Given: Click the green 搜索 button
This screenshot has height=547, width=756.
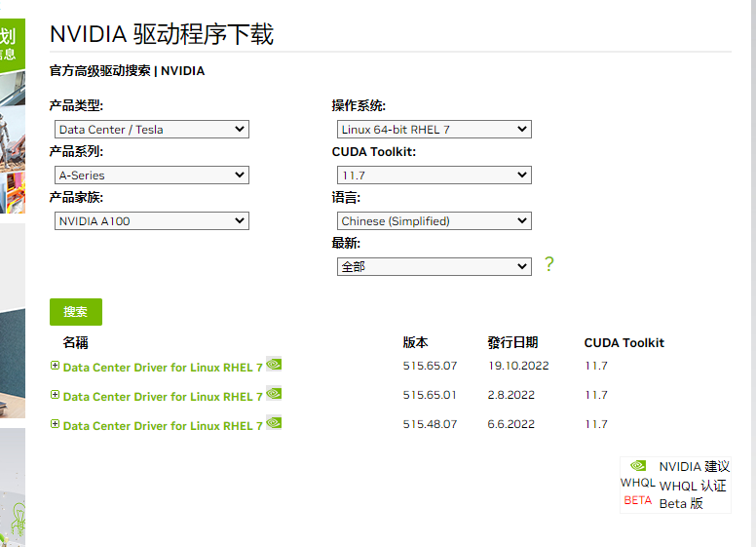Looking at the screenshot, I should coord(76,312).
